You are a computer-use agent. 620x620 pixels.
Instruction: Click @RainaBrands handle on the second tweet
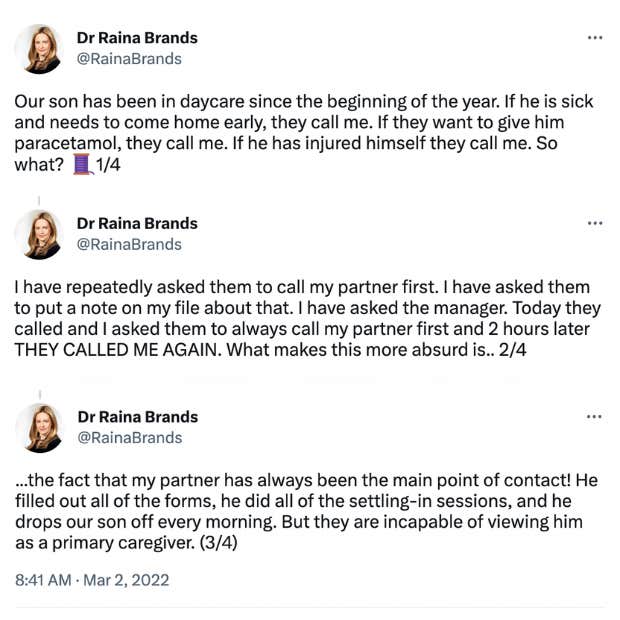[x=129, y=244]
